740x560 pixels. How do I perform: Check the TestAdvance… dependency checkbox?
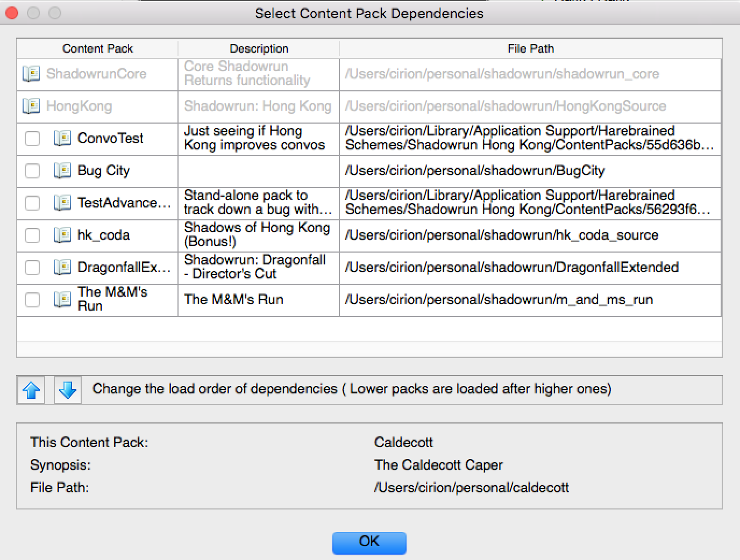coord(32,203)
